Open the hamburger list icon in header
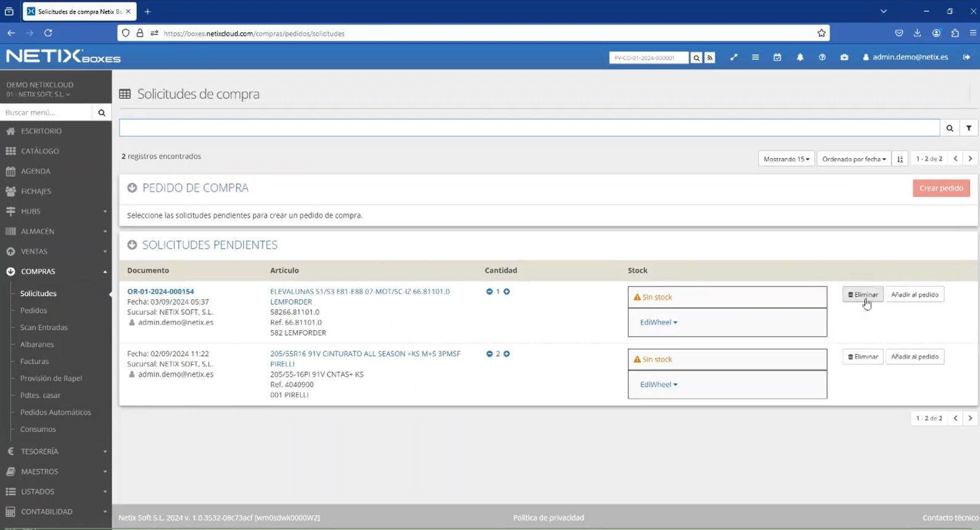 point(756,57)
